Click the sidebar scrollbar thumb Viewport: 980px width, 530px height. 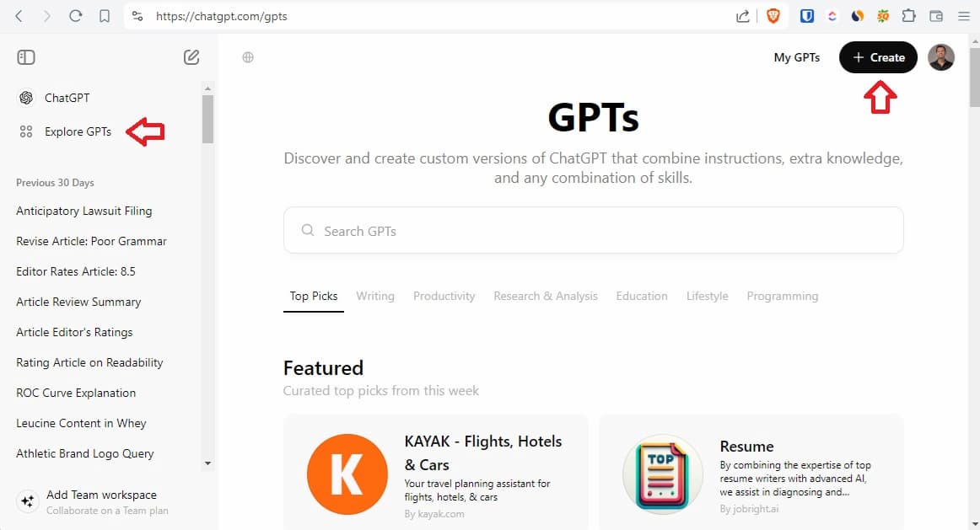pyautogui.click(x=208, y=120)
